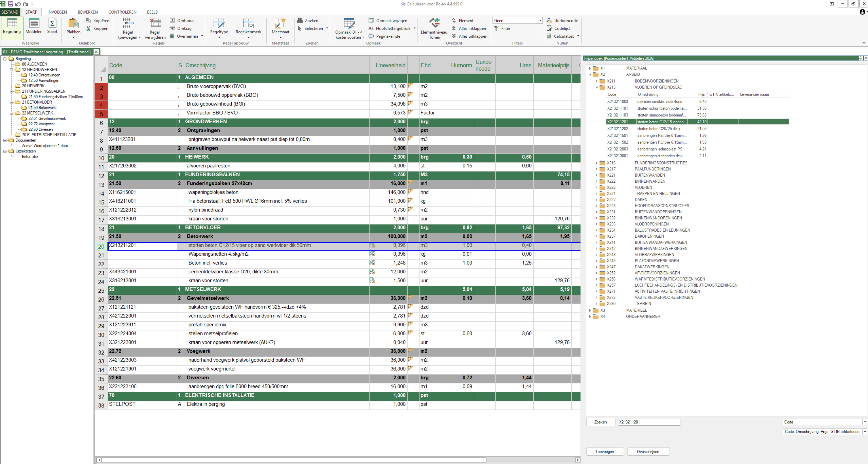Collapse the 22 METSELWERK tree node

coord(11,113)
